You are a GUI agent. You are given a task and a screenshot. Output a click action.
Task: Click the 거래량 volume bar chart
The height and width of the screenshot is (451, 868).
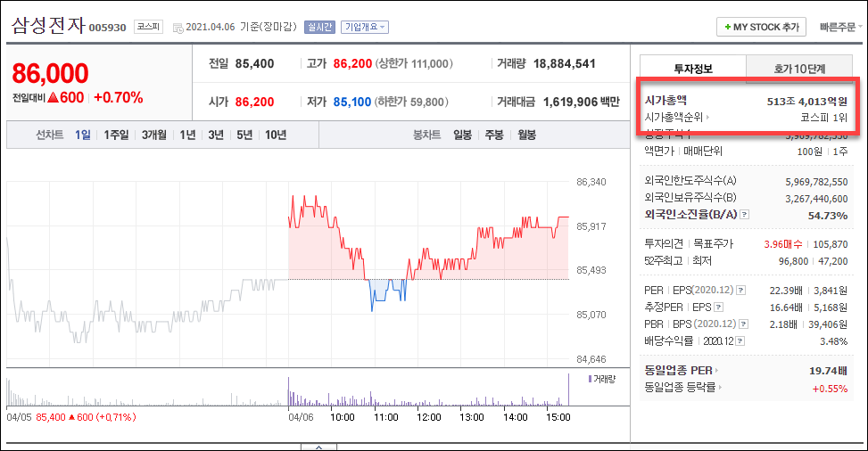[288, 390]
